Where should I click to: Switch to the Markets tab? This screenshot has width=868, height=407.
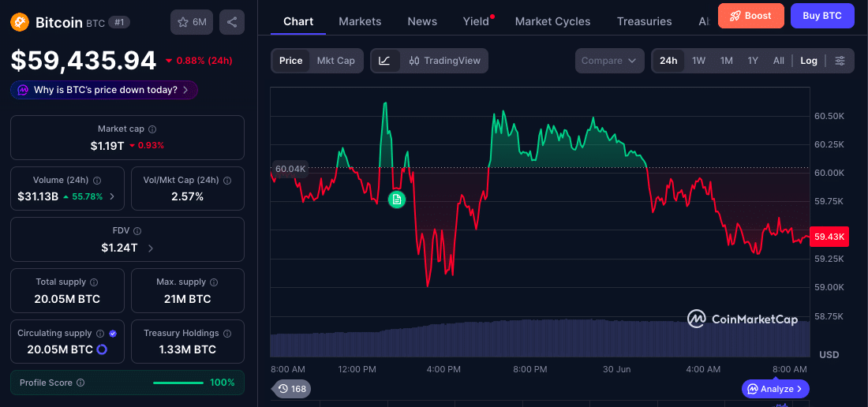tap(360, 21)
